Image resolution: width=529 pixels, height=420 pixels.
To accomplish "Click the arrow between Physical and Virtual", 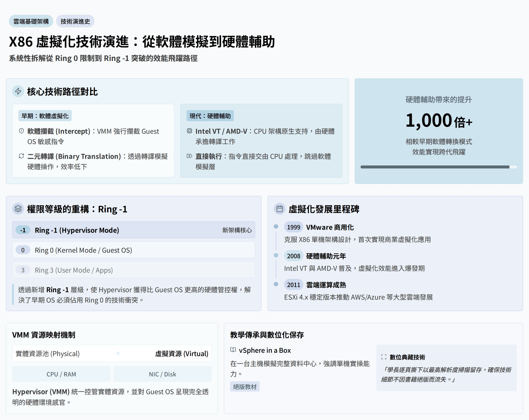I will coord(118,353).
